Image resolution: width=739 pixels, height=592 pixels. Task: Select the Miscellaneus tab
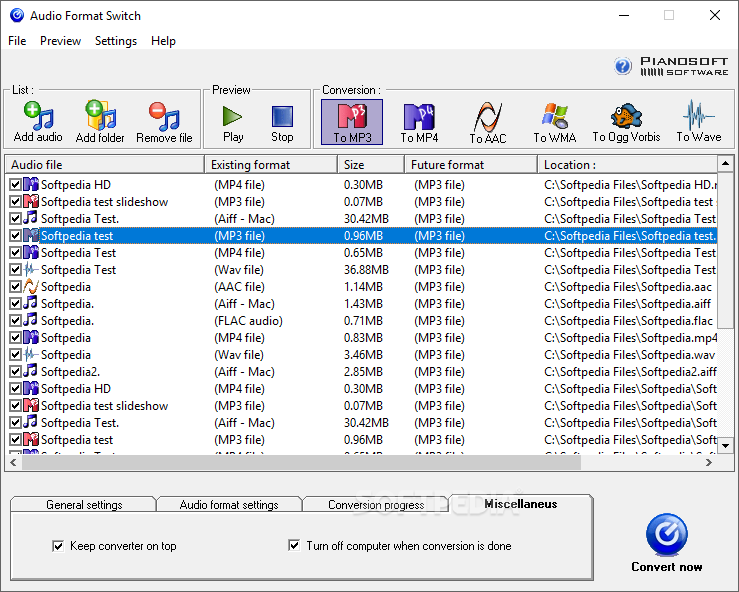[521, 504]
